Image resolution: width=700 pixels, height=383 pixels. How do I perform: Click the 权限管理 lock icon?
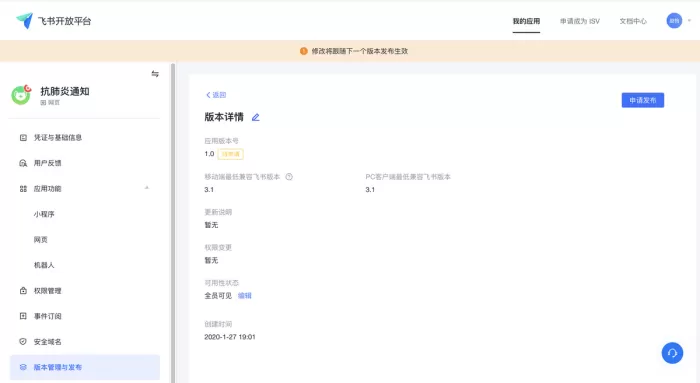pyautogui.click(x=23, y=291)
